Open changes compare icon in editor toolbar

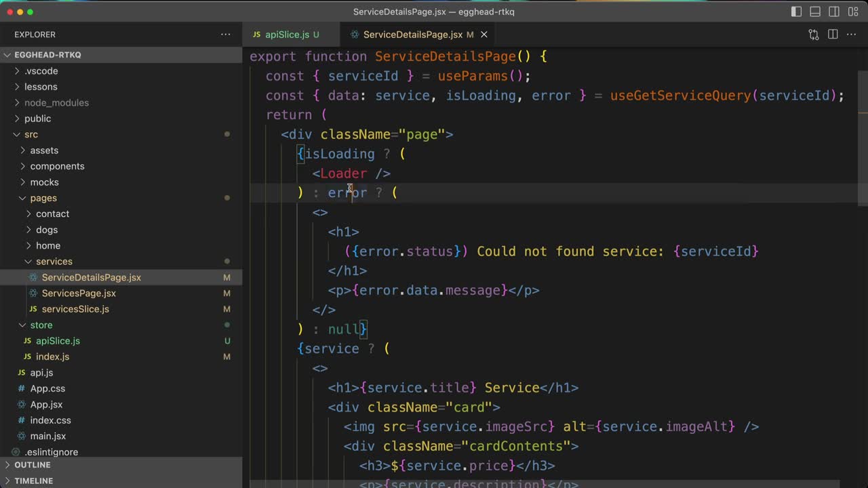(x=814, y=35)
